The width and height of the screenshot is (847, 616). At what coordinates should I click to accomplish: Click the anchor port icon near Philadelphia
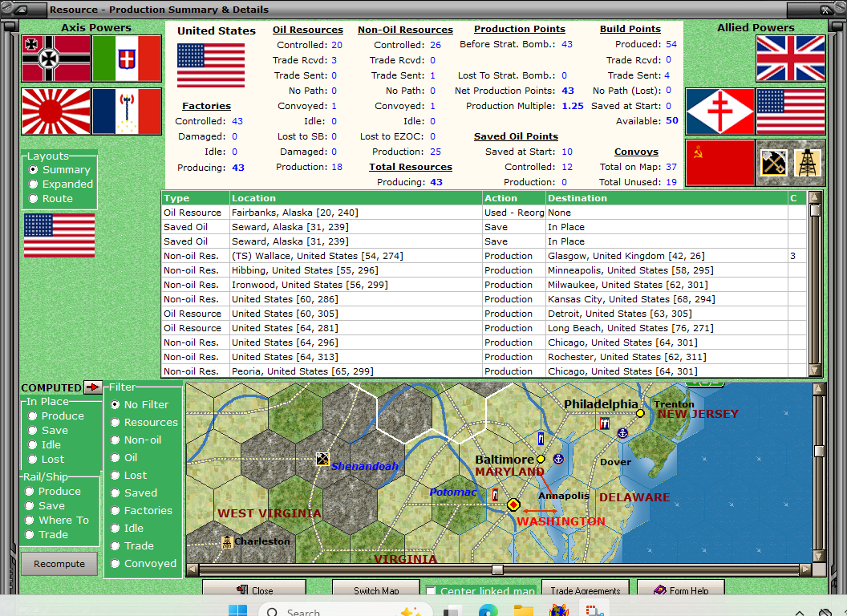622,433
